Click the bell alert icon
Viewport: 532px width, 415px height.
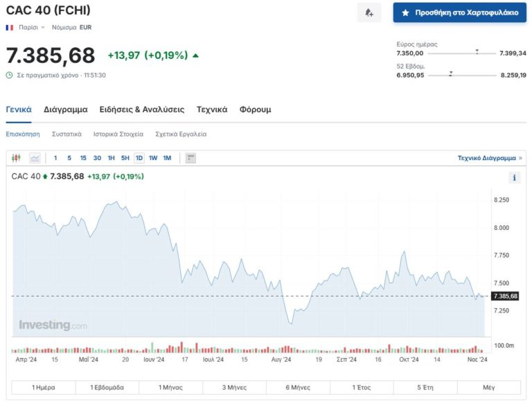(x=369, y=12)
